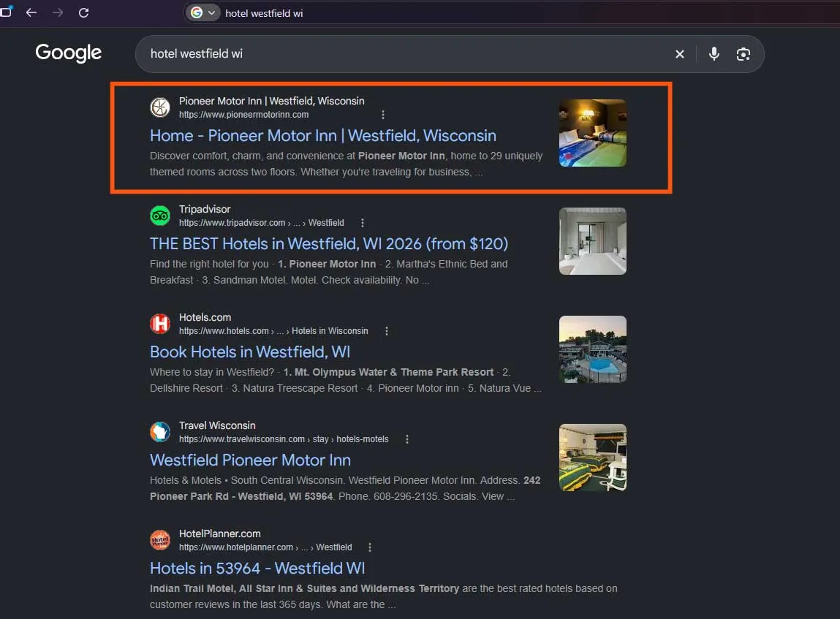
Task: Open Google Lens image search icon
Action: click(x=743, y=53)
